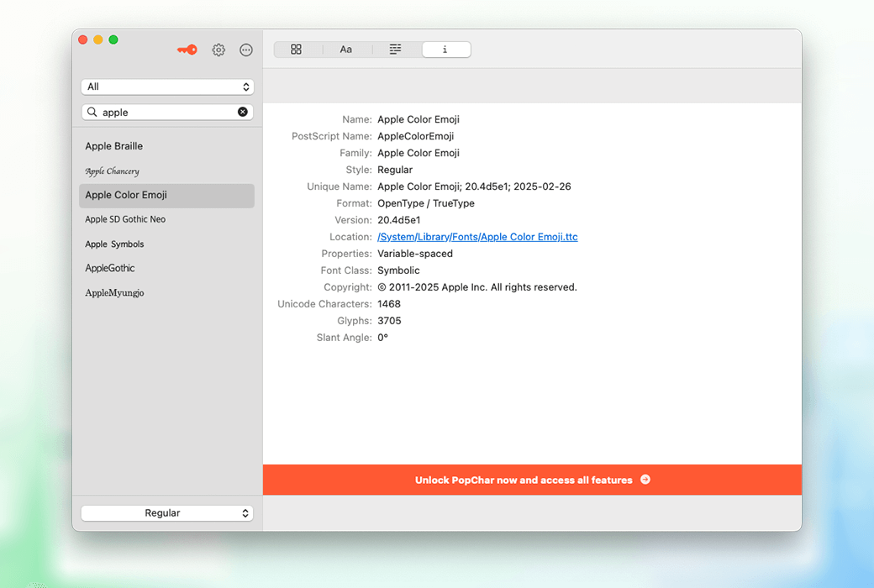Viewport: 874px width, 588px height.
Task: Clear the font search field
Action: pyautogui.click(x=243, y=112)
